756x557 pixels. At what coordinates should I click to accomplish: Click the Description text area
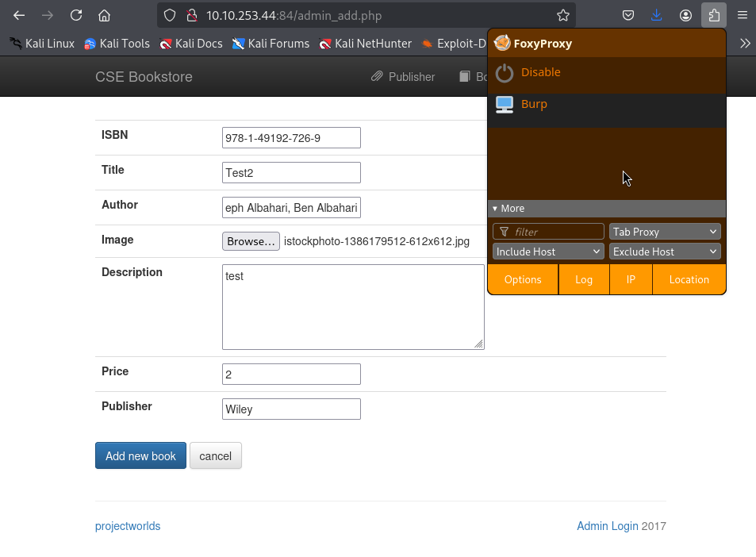(354, 307)
